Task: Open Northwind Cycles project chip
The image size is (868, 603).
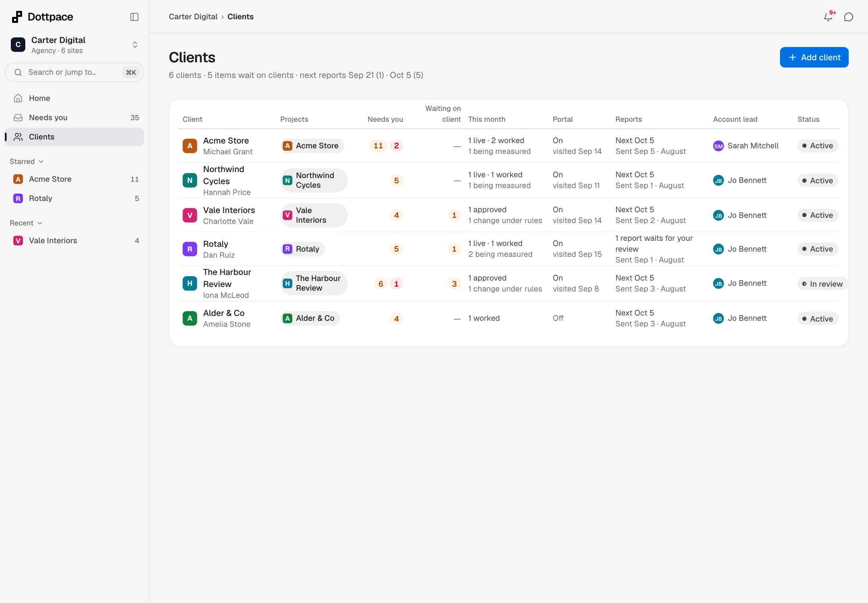Action: [x=314, y=180]
